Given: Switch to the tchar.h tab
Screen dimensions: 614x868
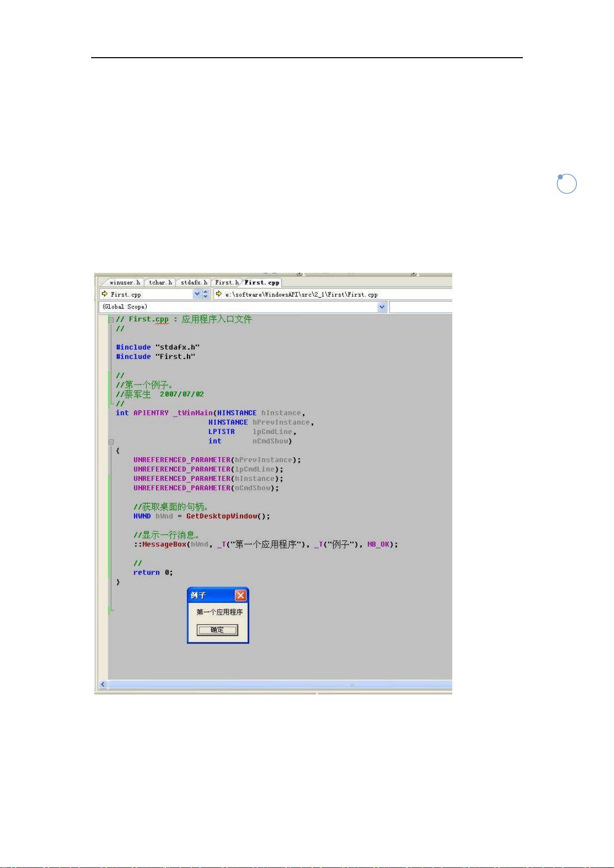Looking at the screenshot, I should [160, 283].
